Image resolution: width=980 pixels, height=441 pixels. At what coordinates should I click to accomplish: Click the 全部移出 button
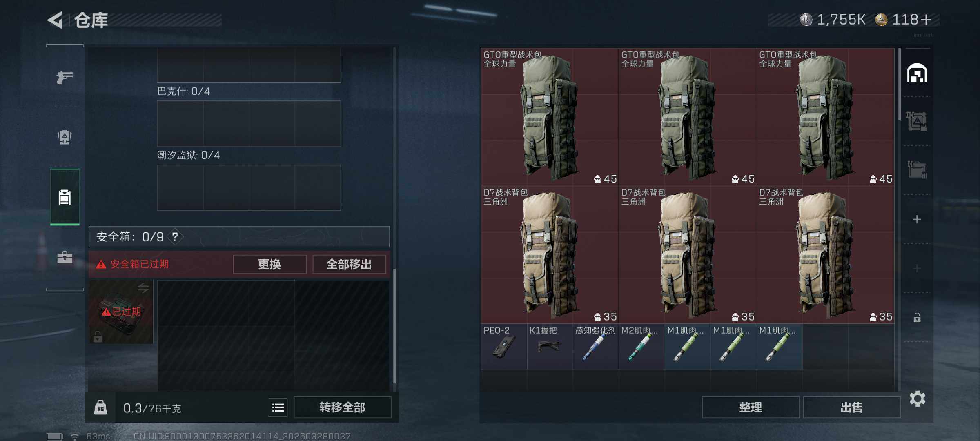click(x=349, y=264)
